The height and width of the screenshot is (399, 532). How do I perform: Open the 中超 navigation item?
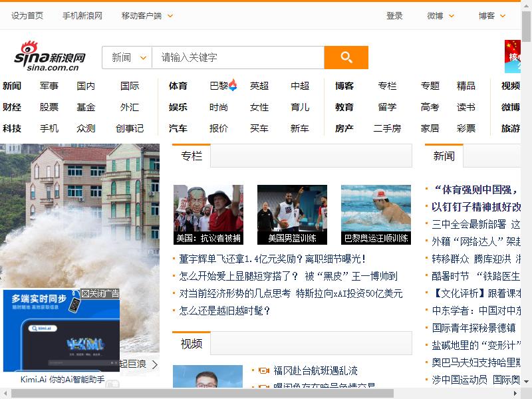[300, 86]
